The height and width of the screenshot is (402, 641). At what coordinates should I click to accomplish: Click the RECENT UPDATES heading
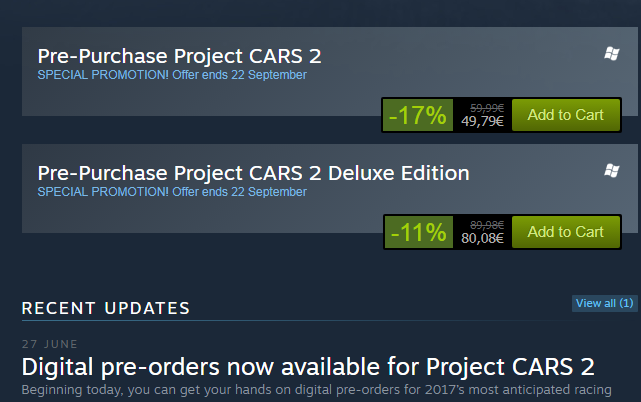pyautogui.click(x=105, y=307)
